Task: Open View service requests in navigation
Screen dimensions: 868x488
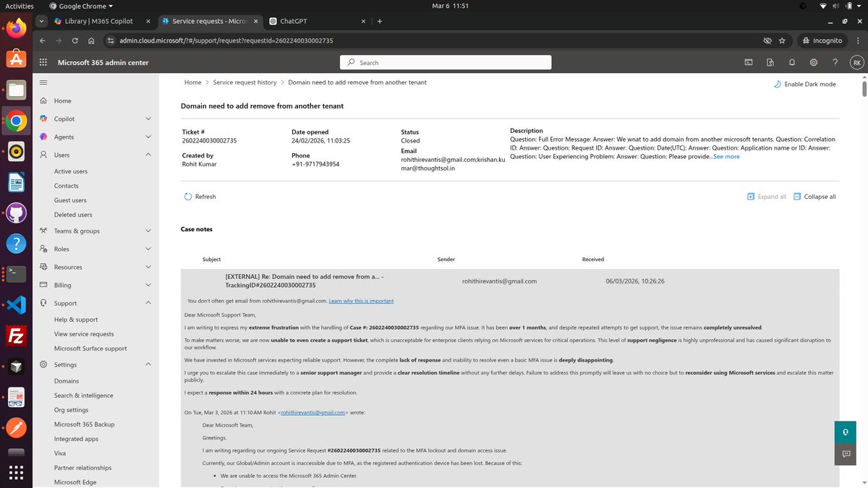Action: pos(84,334)
